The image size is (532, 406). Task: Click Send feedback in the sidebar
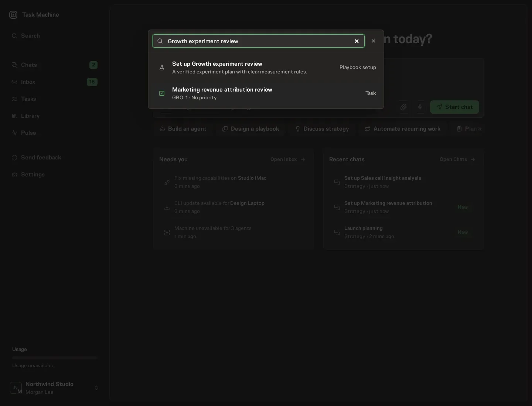tap(55, 158)
